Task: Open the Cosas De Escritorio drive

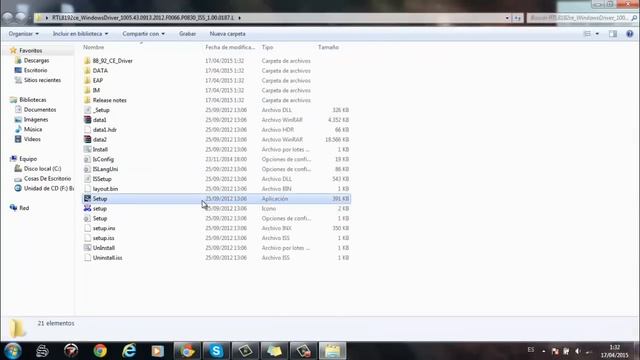Action: (47, 178)
